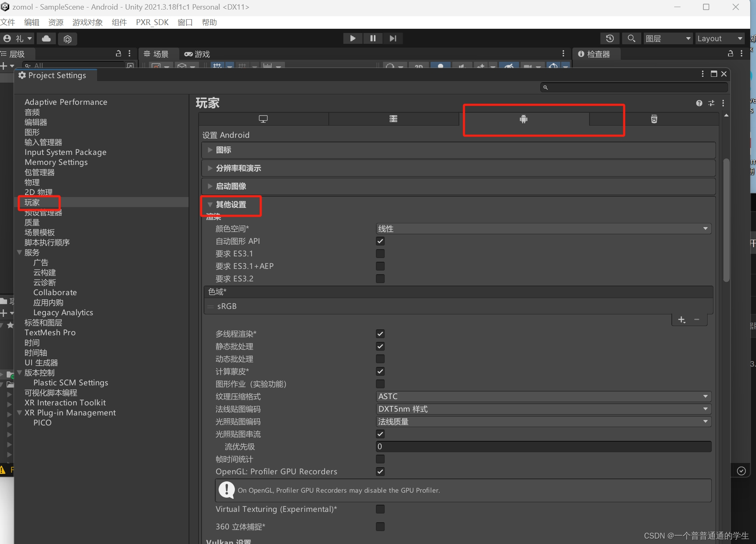The height and width of the screenshot is (544, 756).
Task: Click the Project Settings search field
Action: pos(634,87)
